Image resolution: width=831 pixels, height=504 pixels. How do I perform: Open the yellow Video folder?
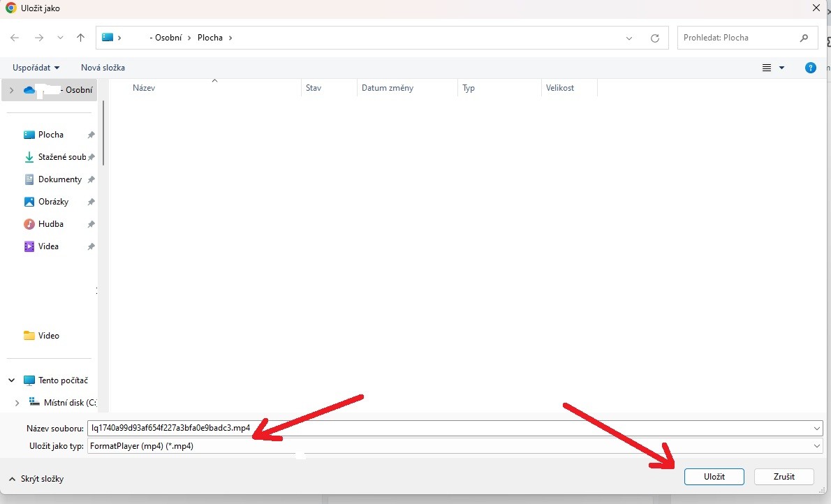click(48, 336)
